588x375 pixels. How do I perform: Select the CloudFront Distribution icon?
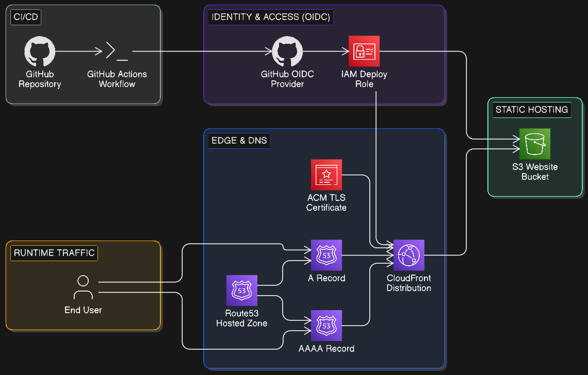tap(409, 255)
